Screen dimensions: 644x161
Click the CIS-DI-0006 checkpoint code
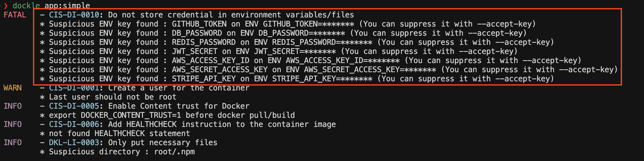click(x=74, y=125)
